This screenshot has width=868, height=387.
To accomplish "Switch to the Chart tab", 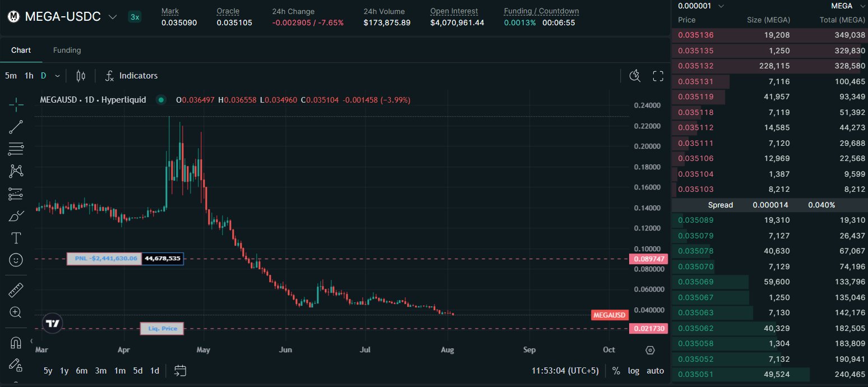I will 21,50.
